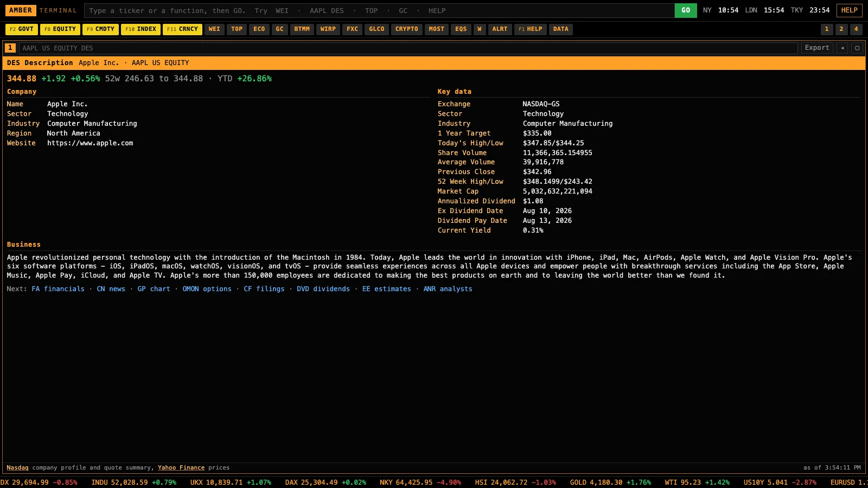Open ANR analysts link

pos(448,289)
